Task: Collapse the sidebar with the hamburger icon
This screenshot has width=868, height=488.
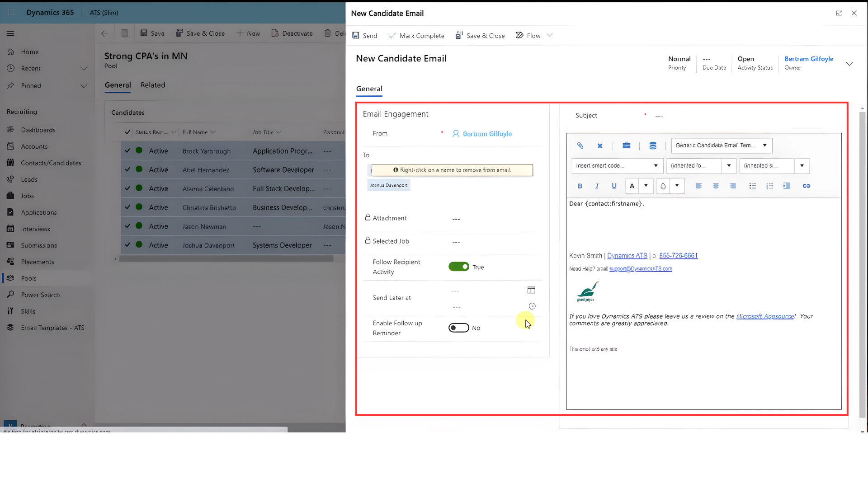Action: pos(10,33)
